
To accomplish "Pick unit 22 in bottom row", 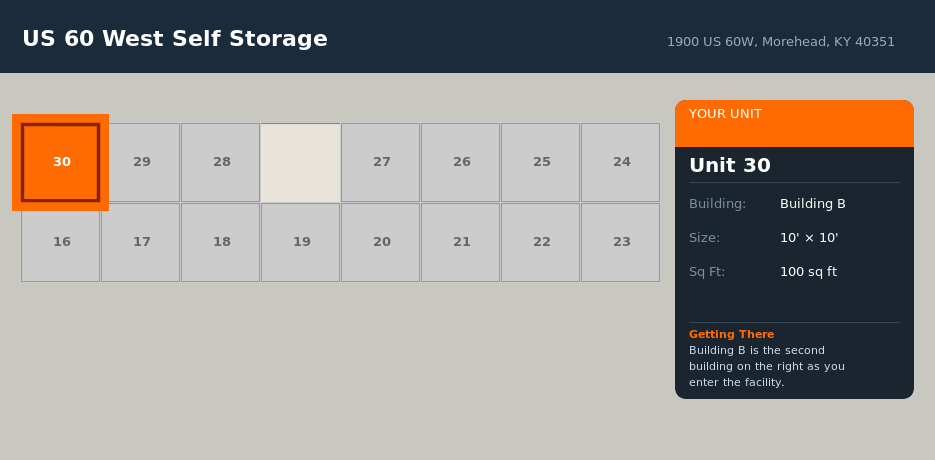I will (541, 242).
